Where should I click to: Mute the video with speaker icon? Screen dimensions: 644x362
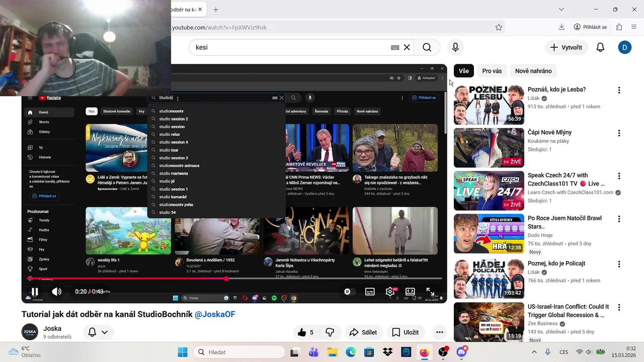(x=57, y=292)
